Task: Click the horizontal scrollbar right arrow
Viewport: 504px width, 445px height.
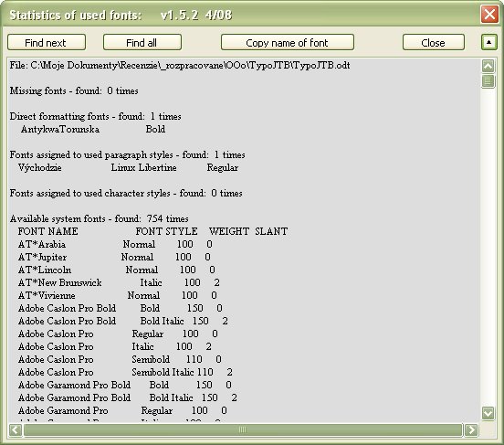Action: pos(471,429)
